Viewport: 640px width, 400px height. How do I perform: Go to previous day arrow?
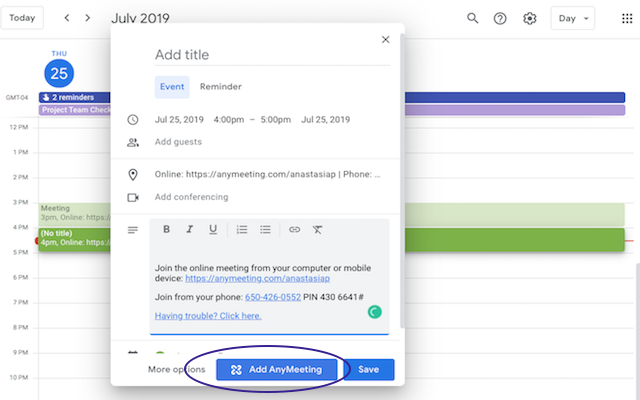[67, 18]
